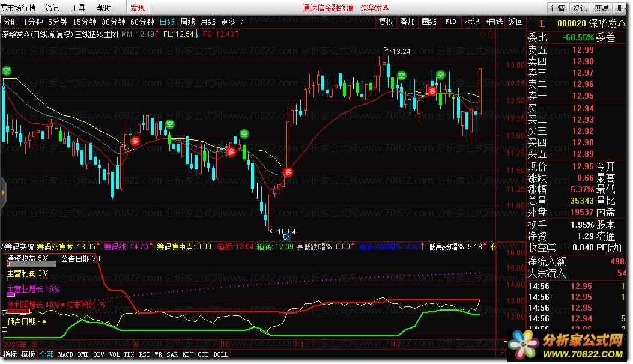Click the 10.64 low price label

point(286,231)
